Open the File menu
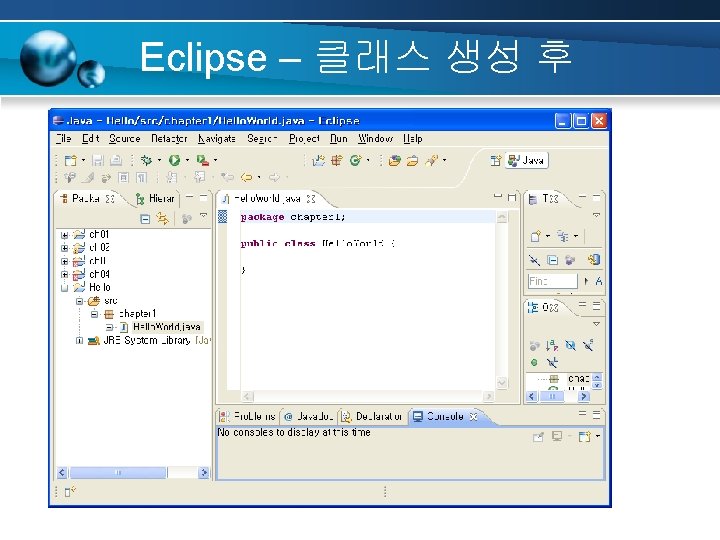Screen dimensions: 720x540 click(64, 138)
